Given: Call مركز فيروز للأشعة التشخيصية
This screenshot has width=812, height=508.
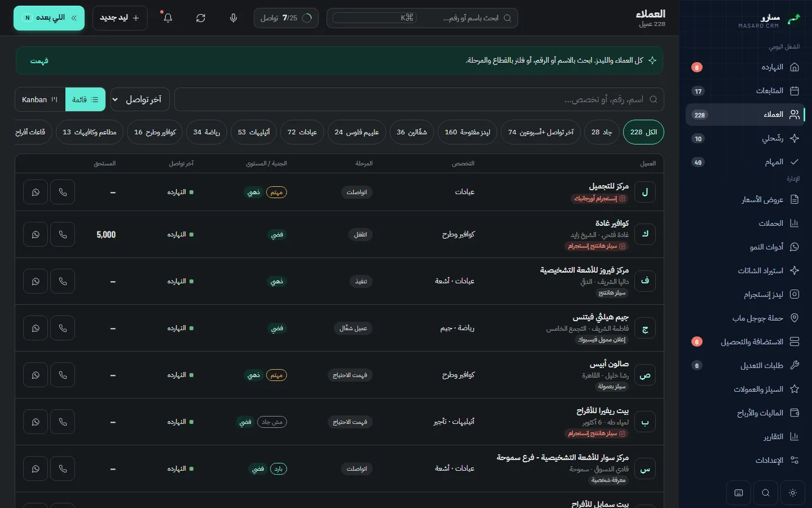Looking at the screenshot, I should click(63, 282).
